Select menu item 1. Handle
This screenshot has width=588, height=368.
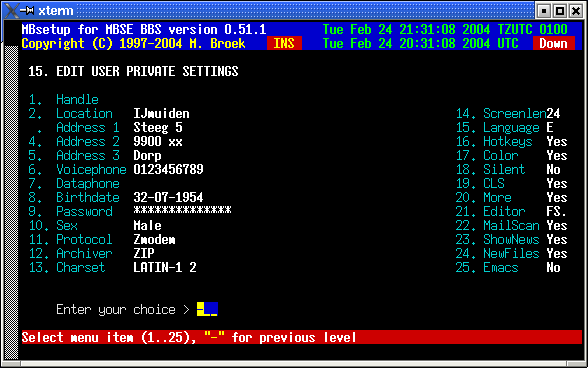tap(63, 99)
